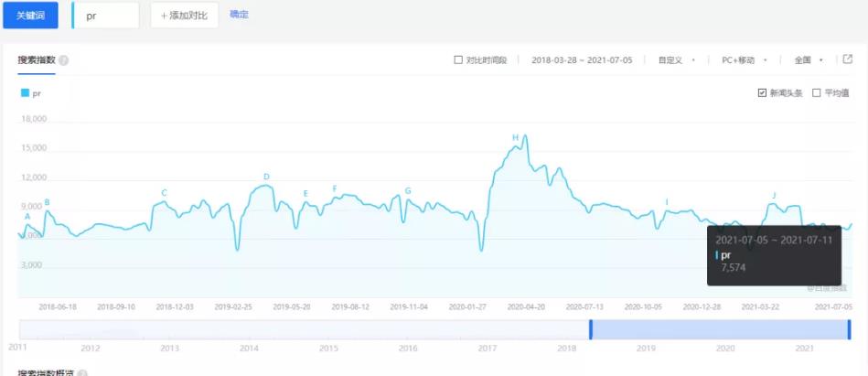Click the 确定 link
Viewport: 868px width, 376px height.
tap(239, 15)
